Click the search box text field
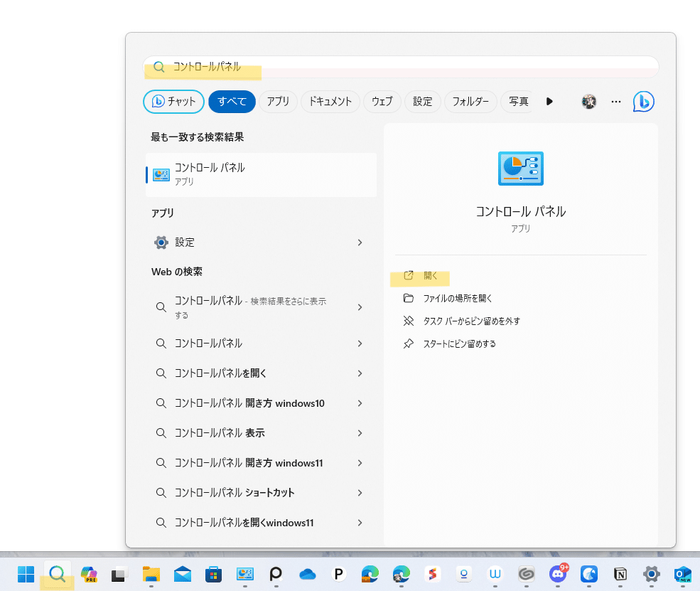Screen dimensions: 700x591 click(400, 67)
